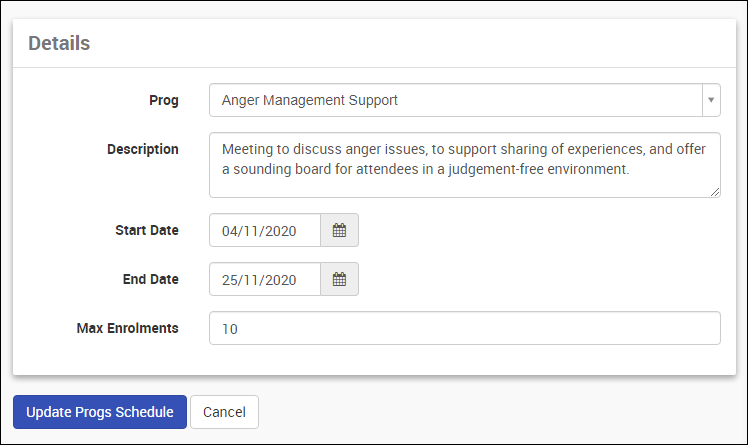Focus the Start Date field showing 04/11/2020

pyautogui.click(x=265, y=230)
